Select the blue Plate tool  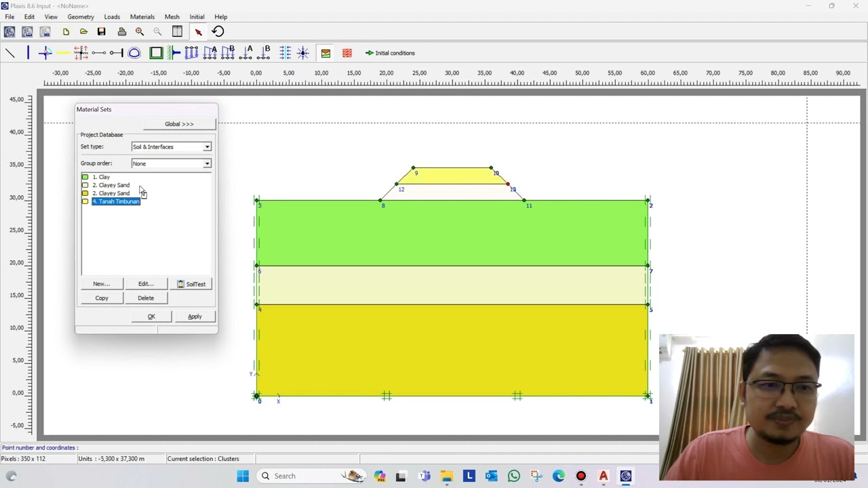tap(28, 53)
